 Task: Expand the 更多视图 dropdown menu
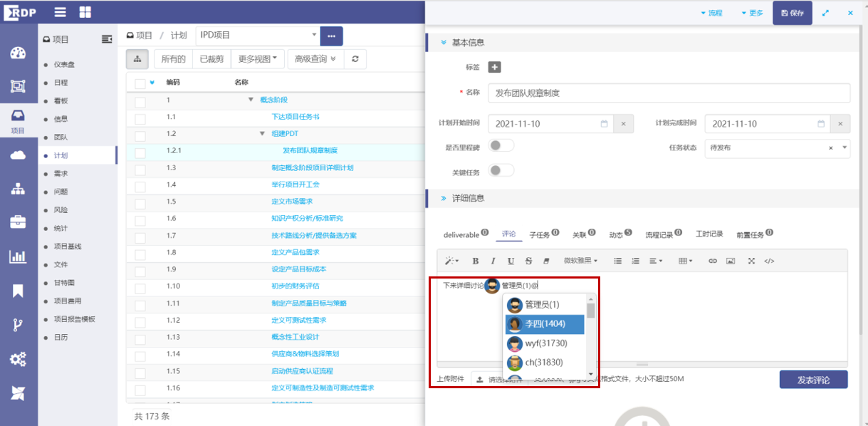[x=261, y=59]
